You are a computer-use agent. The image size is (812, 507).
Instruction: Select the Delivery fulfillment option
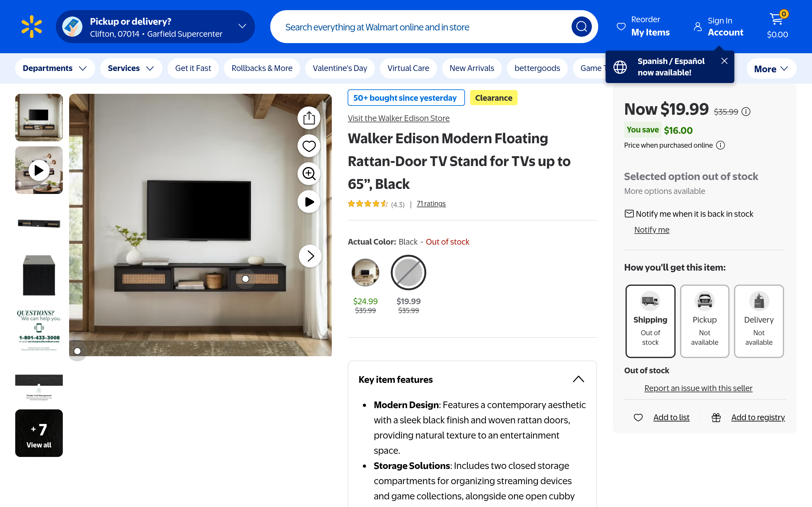click(759, 321)
